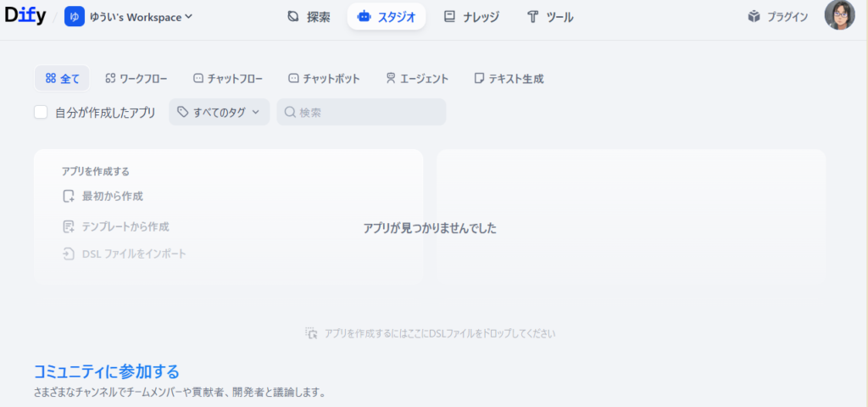Viewport: 868px width, 407px height.
Task: Click the blue ゆ workspace avatar icon
Action: tap(74, 16)
